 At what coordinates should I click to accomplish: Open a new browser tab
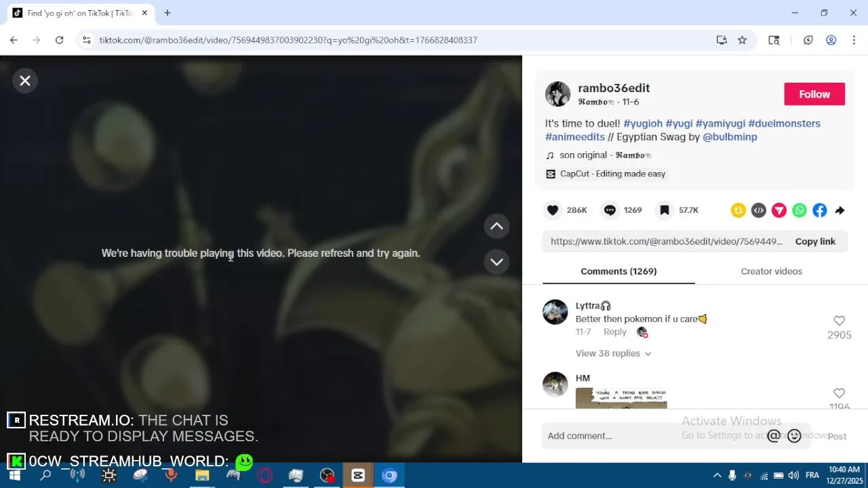tap(167, 13)
